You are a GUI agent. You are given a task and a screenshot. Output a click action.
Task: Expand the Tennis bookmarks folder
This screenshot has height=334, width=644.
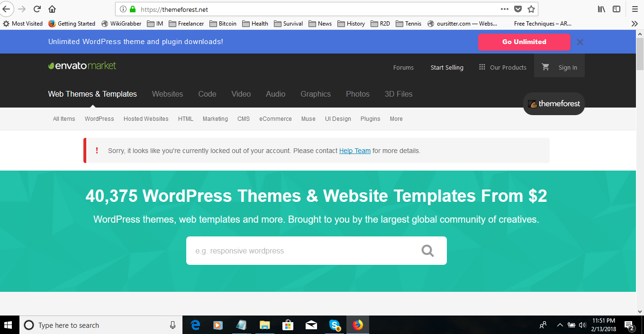[408, 23]
